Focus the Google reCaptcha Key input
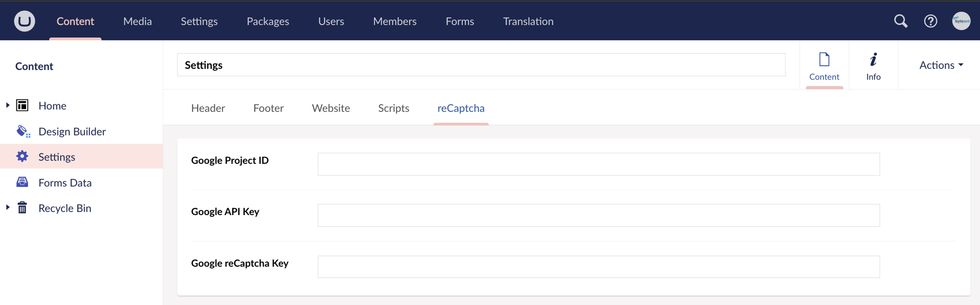 coord(598,267)
